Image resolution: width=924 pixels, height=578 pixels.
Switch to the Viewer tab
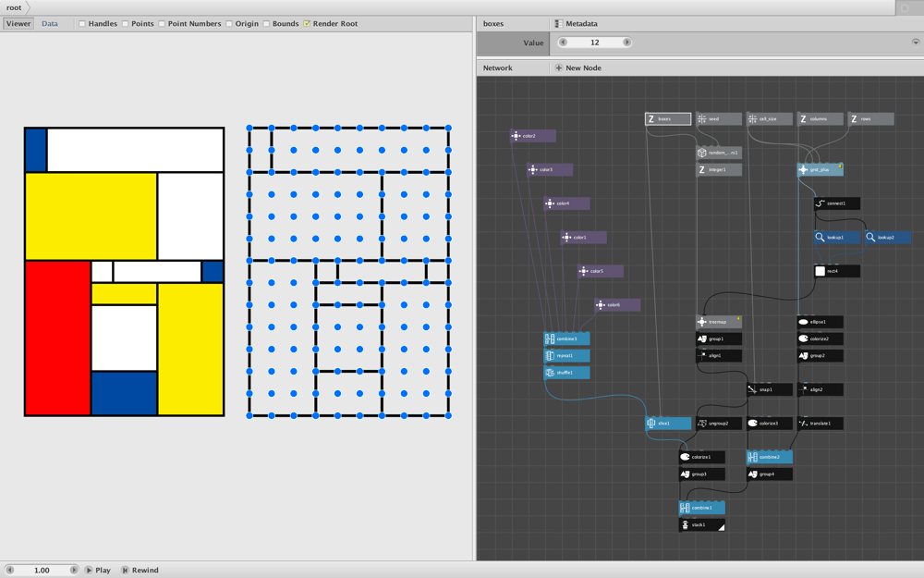tap(18, 24)
